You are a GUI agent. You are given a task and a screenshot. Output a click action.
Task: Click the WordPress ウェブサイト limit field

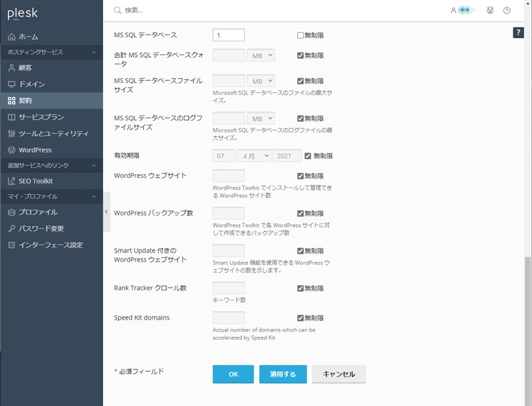229,176
